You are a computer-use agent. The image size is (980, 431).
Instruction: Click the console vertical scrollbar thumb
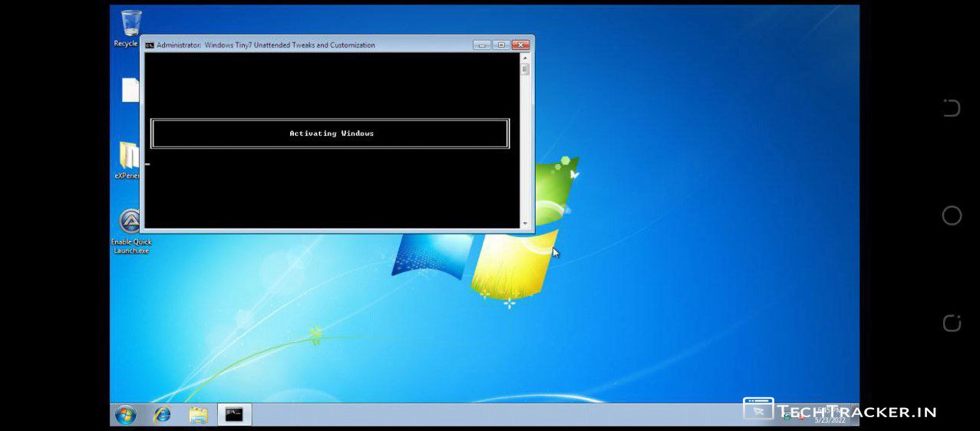click(x=525, y=69)
